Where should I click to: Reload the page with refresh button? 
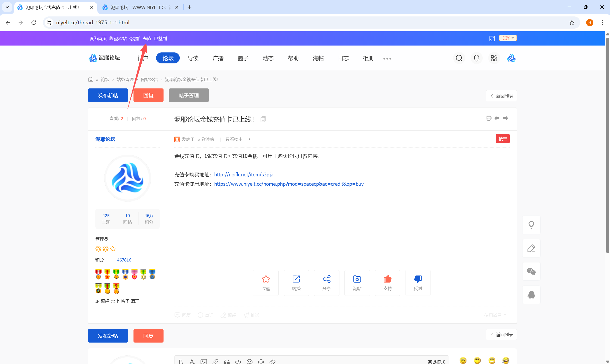click(x=34, y=23)
